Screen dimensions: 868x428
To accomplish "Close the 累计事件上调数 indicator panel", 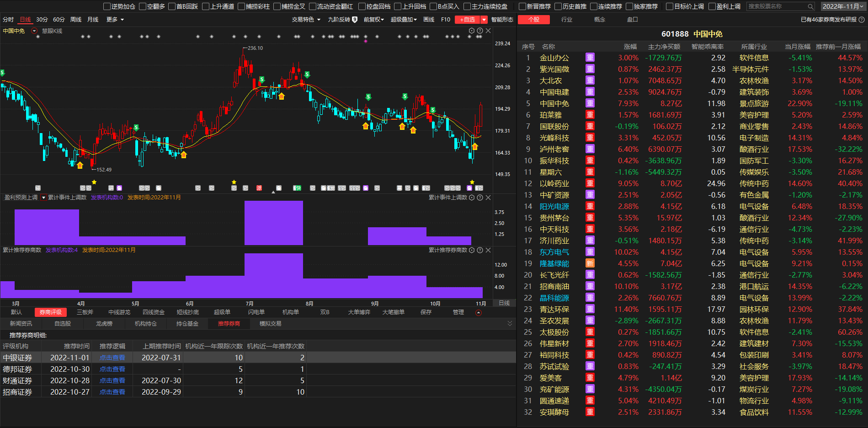I will 488,198.
